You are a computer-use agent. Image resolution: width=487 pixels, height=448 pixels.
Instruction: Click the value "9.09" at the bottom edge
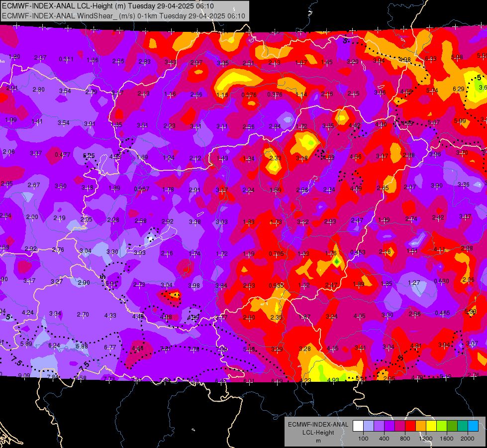click(x=24, y=375)
